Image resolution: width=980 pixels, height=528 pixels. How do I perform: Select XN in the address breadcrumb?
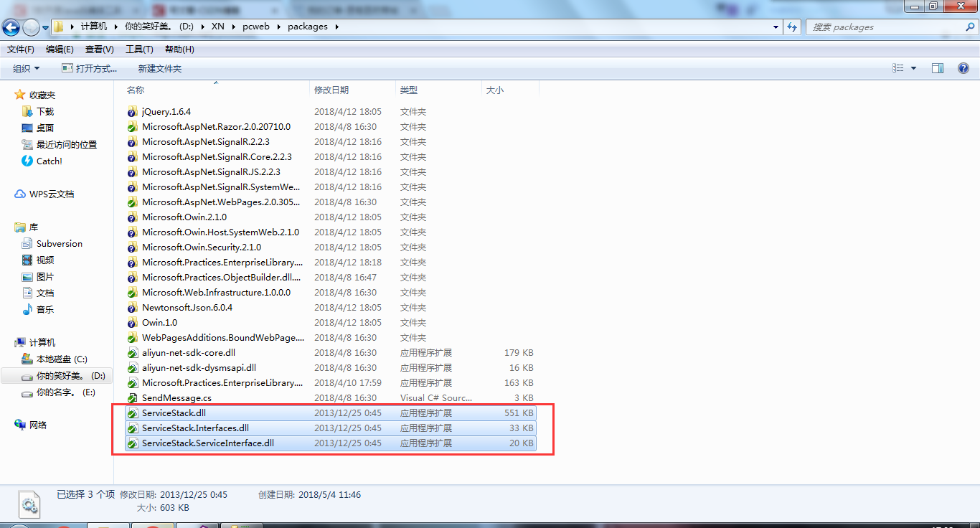218,27
